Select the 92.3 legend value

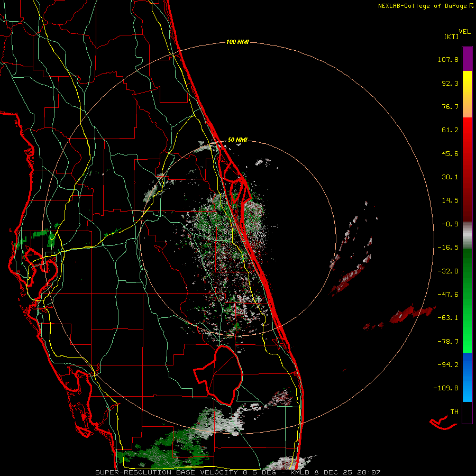(450, 83)
